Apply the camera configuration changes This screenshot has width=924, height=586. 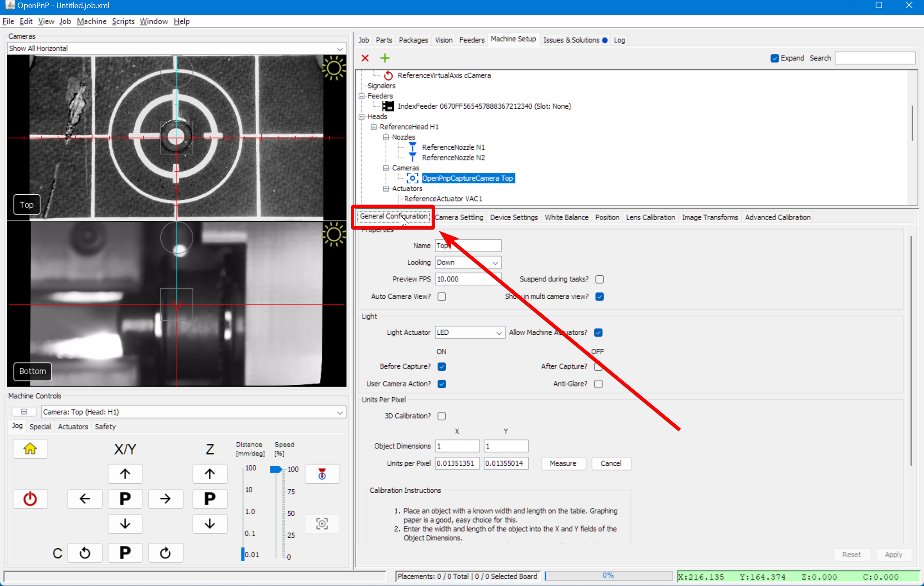pos(894,554)
